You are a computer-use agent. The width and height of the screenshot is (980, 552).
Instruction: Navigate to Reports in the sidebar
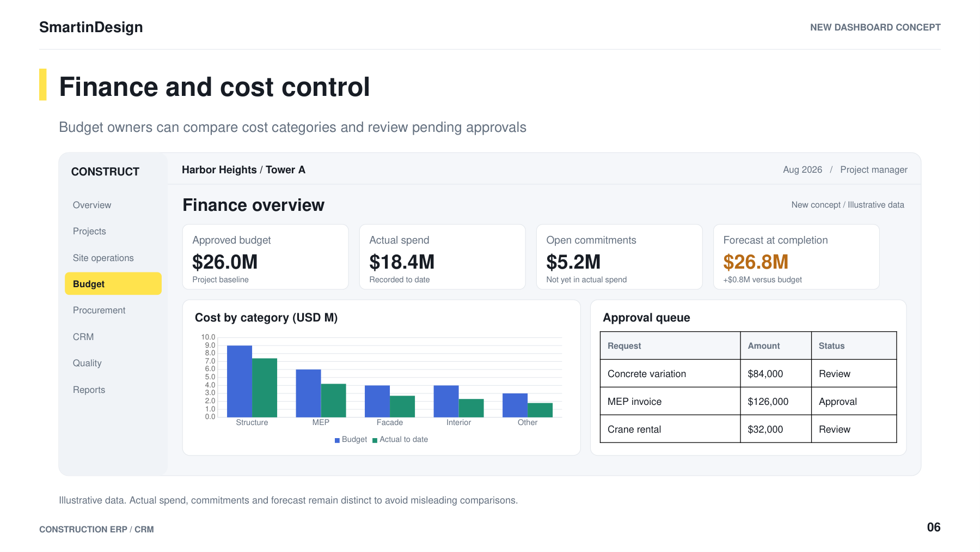(89, 390)
